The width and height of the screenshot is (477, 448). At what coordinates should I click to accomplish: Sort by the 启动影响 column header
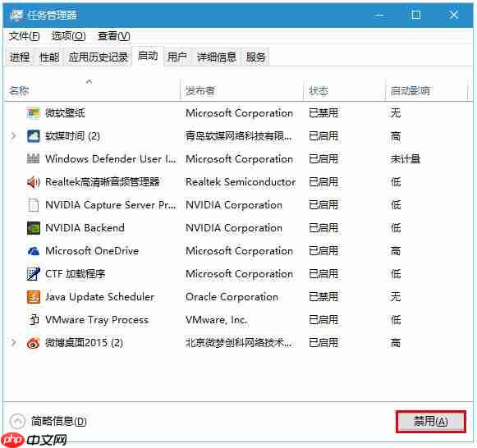point(426,90)
